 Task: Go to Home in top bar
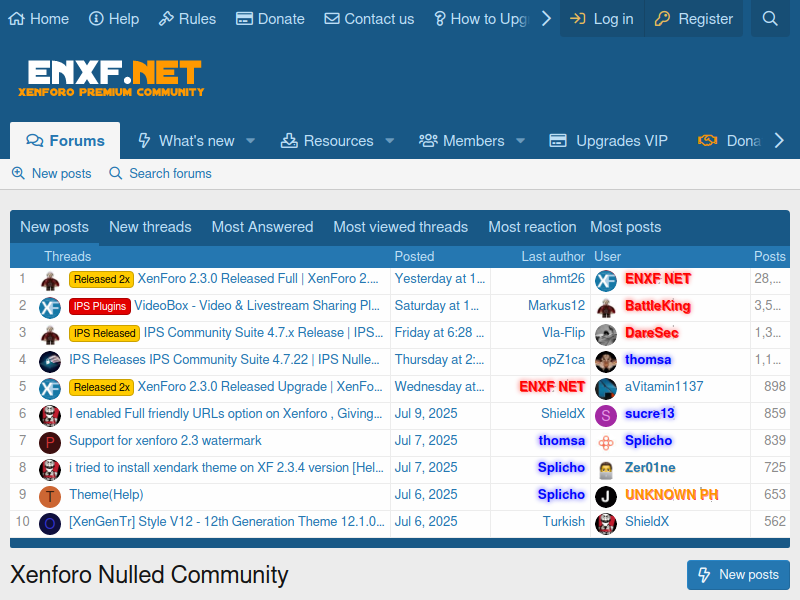(x=39, y=19)
